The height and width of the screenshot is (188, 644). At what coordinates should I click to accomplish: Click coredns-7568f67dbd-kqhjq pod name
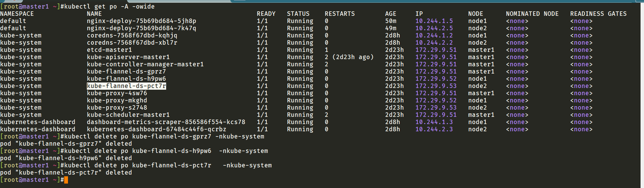point(132,35)
